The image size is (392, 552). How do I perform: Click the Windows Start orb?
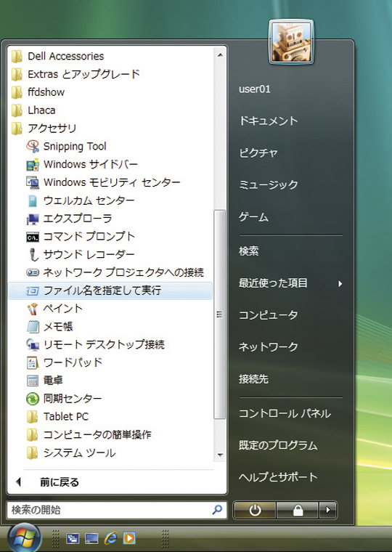(x=24, y=538)
